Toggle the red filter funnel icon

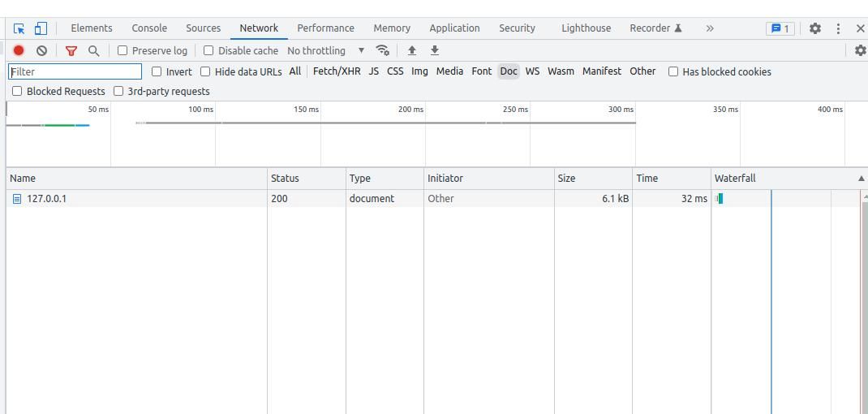point(71,50)
